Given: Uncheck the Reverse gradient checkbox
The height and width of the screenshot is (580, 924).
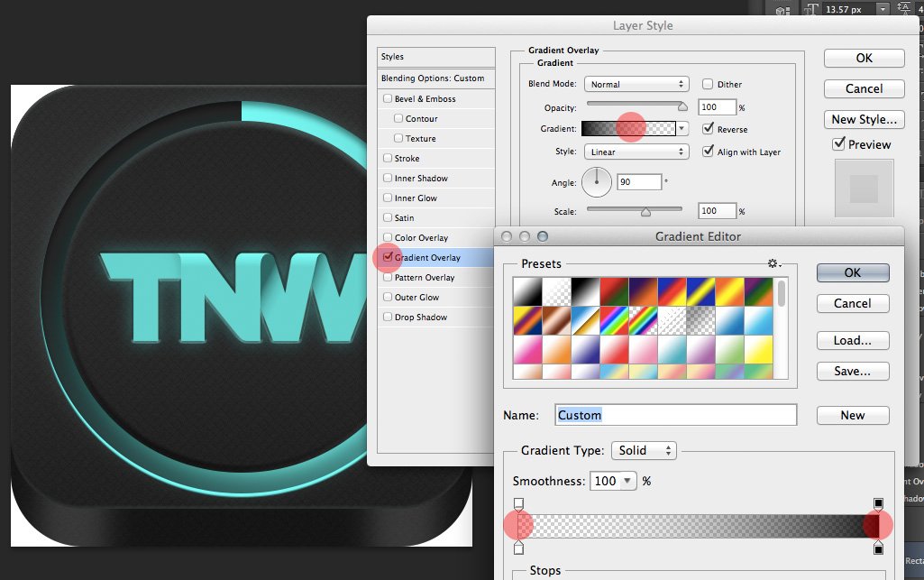Looking at the screenshot, I should coord(708,129).
